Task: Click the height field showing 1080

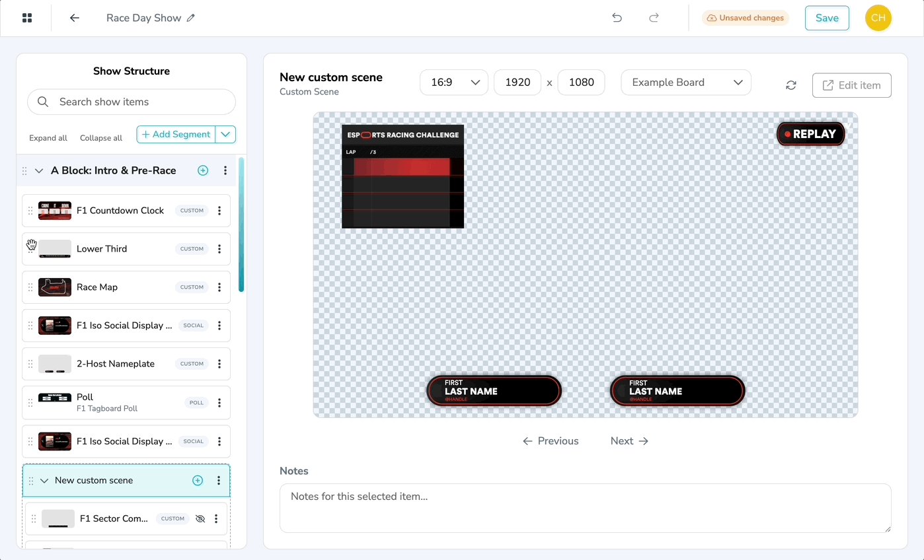Action: [582, 83]
